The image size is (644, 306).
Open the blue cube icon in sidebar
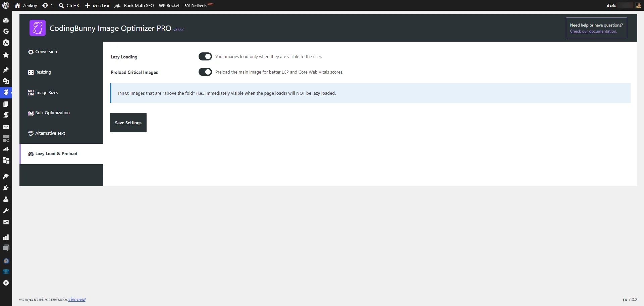[6, 261]
